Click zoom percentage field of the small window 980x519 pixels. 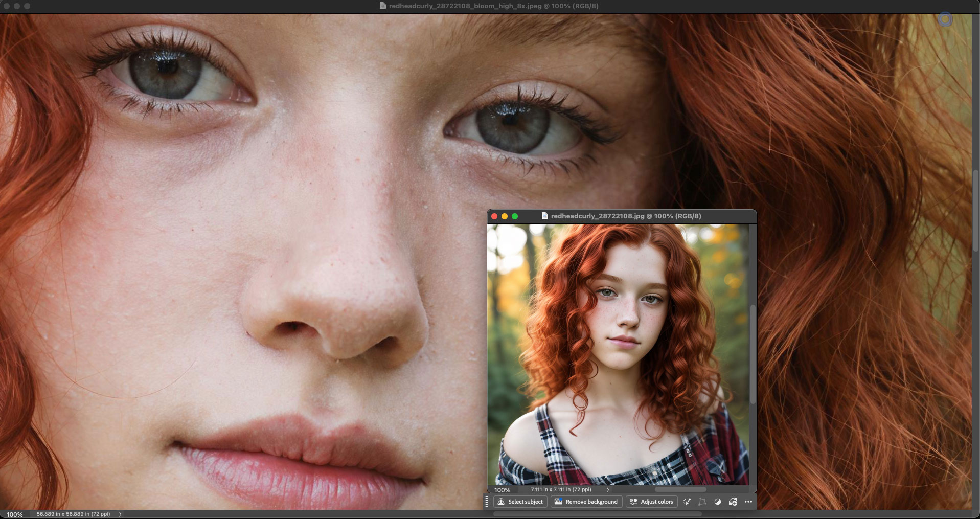coord(502,490)
